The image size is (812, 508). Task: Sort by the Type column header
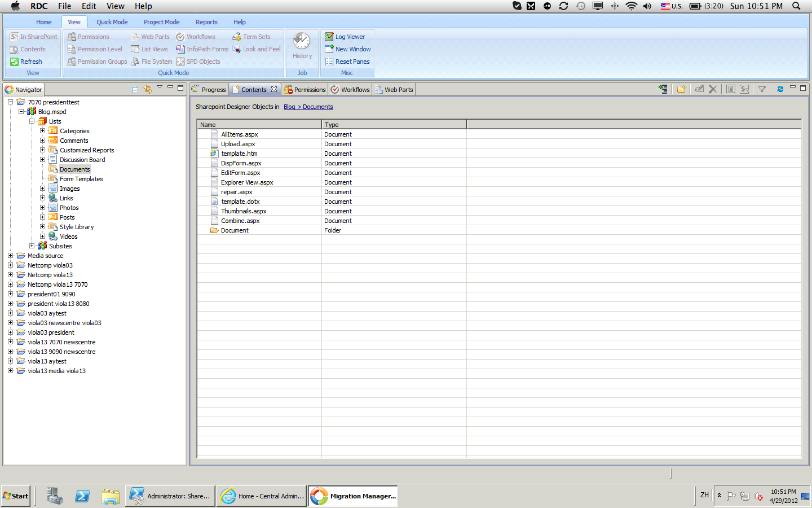[394, 125]
